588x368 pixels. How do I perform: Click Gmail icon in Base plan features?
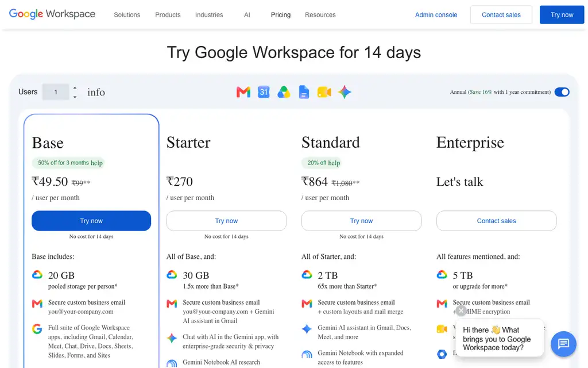pos(37,304)
